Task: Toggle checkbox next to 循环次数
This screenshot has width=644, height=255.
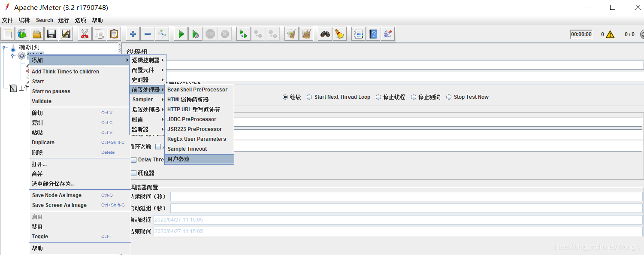Action: (x=158, y=146)
